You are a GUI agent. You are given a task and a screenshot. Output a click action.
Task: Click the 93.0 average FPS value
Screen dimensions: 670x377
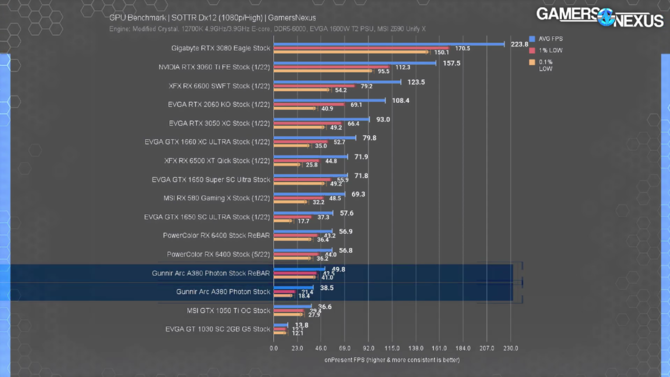click(383, 119)
